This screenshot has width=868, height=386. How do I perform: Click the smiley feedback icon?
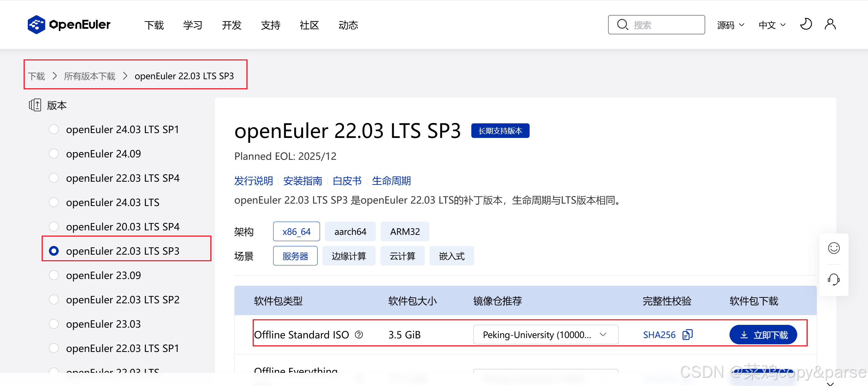point(834,248)
